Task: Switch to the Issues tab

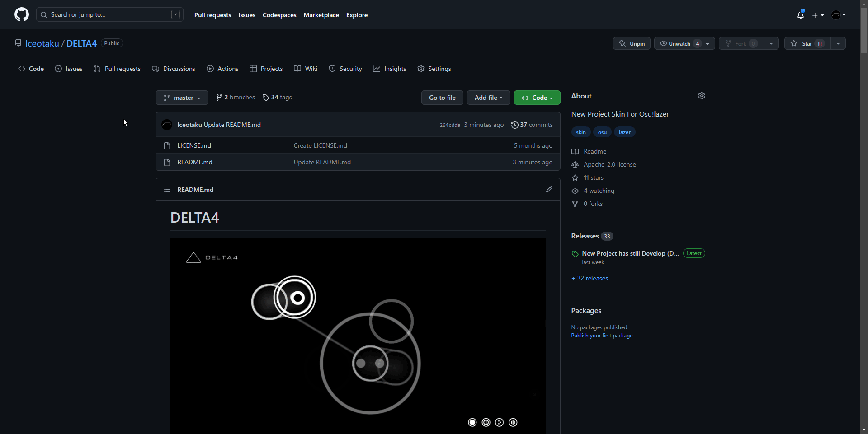Action: 68,69
